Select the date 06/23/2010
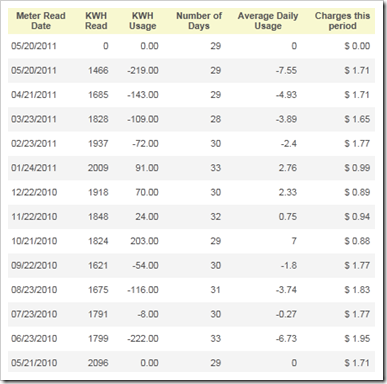This screenshot has height=384, width=387. pos(34,338)
